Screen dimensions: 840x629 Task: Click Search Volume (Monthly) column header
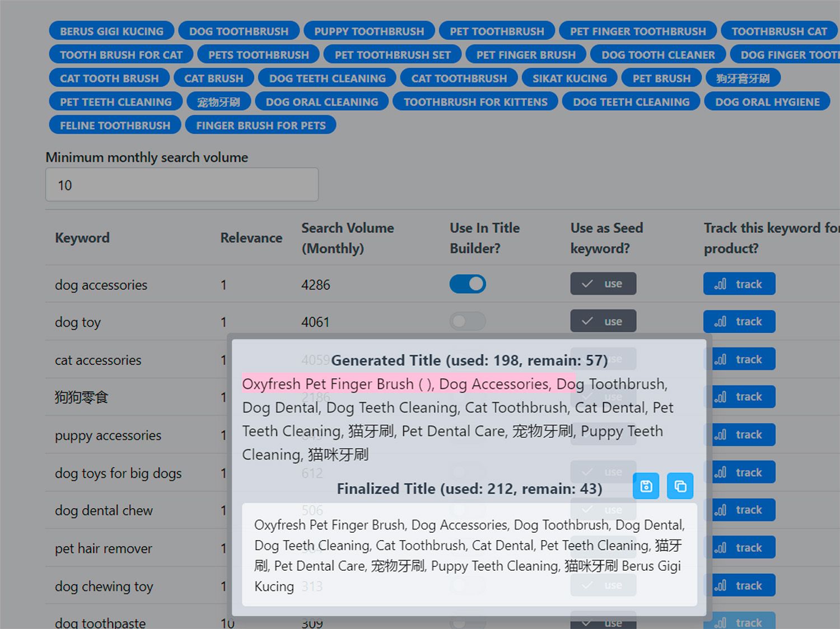[x=348, y=238]
